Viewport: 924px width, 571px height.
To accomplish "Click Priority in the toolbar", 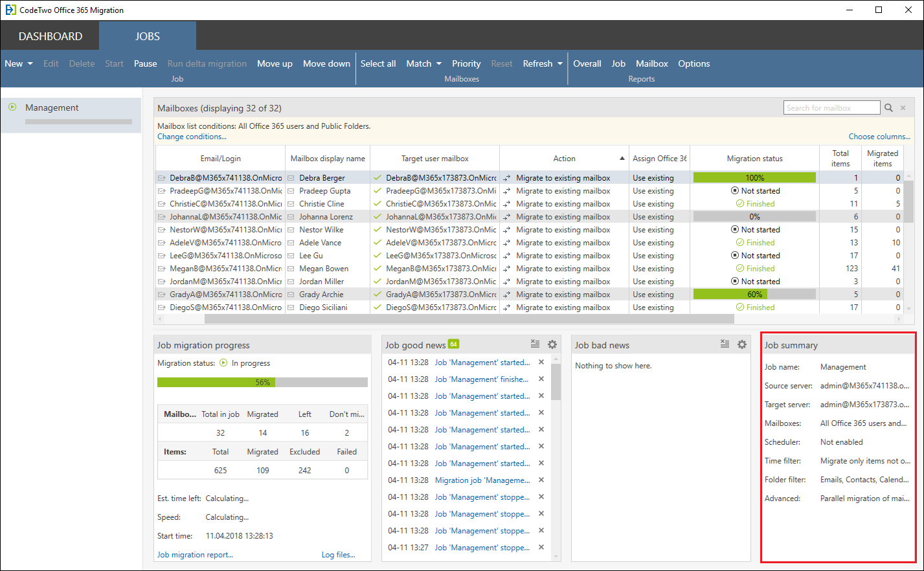I will [466, 63].
